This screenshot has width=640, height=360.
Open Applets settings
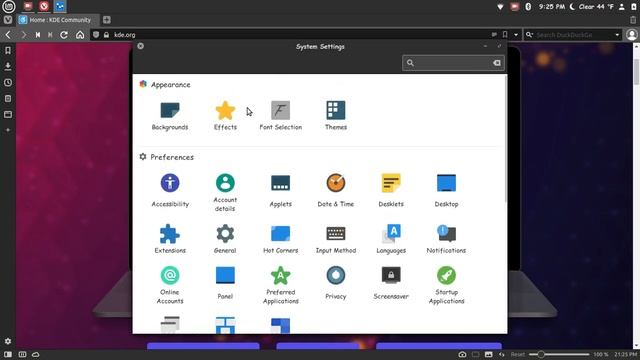point(280,191)
